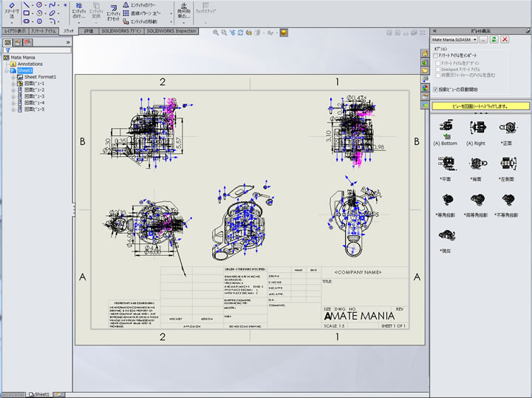Switch to the layout display tab
Viewport: 532px width, 398px height.
[x=15, y=31]
